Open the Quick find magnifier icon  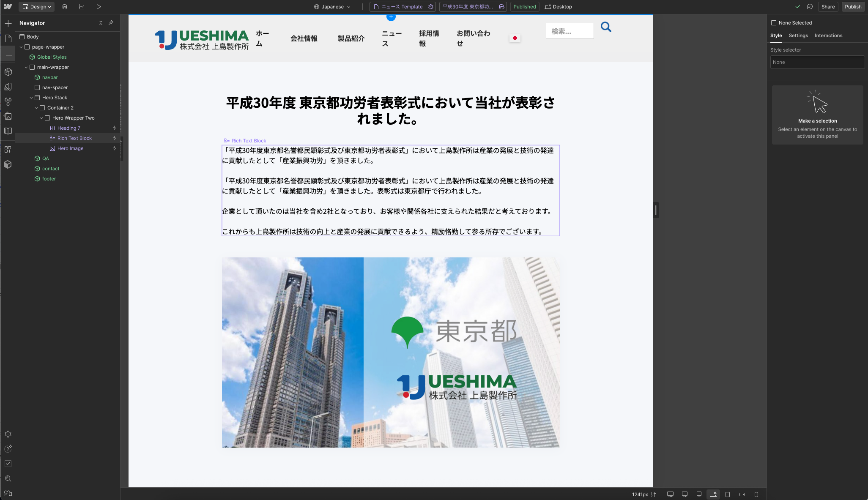8,478
